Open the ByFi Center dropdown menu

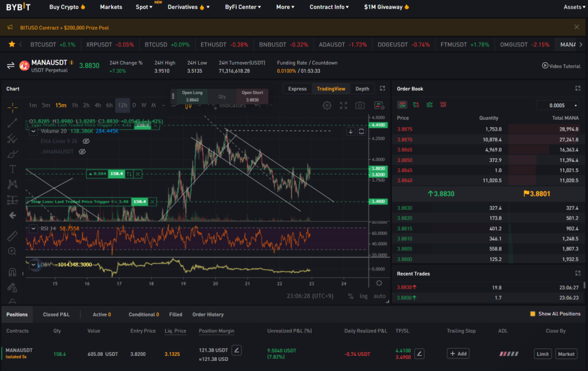click(x=242, y=7)
